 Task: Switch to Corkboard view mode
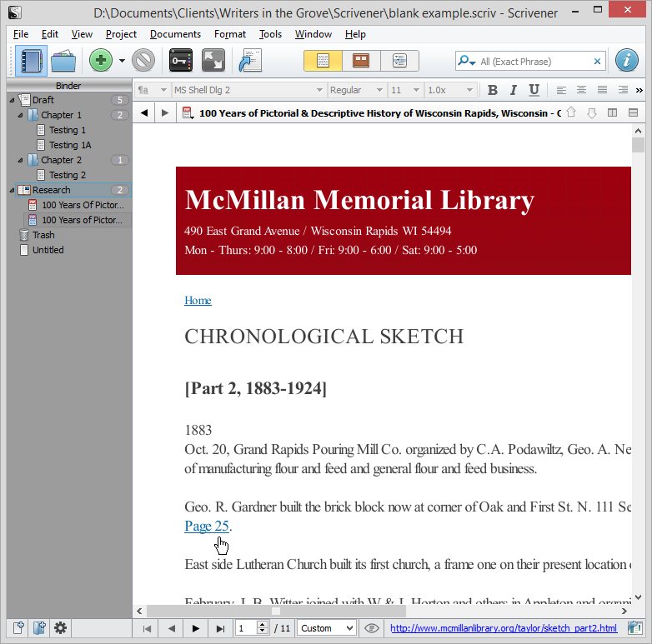pos(361,61)
